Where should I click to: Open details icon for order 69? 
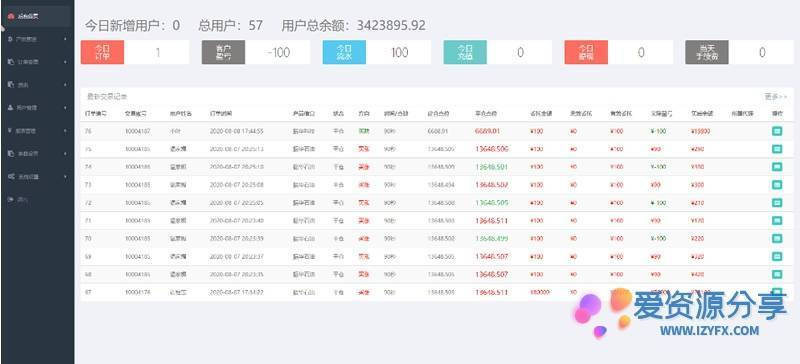(777, 256)
